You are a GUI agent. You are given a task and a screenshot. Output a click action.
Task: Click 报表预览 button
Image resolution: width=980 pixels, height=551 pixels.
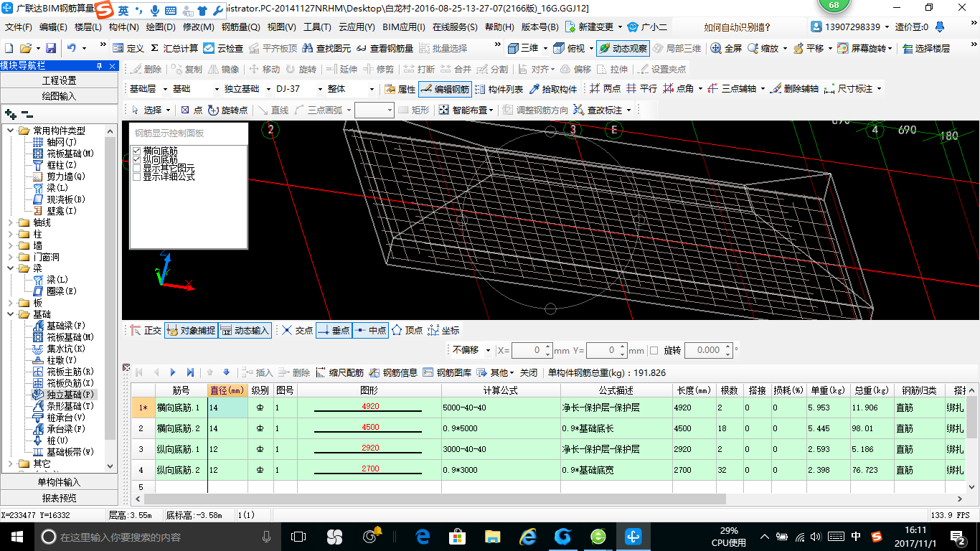pyautogui.click(x=59, y=498)
